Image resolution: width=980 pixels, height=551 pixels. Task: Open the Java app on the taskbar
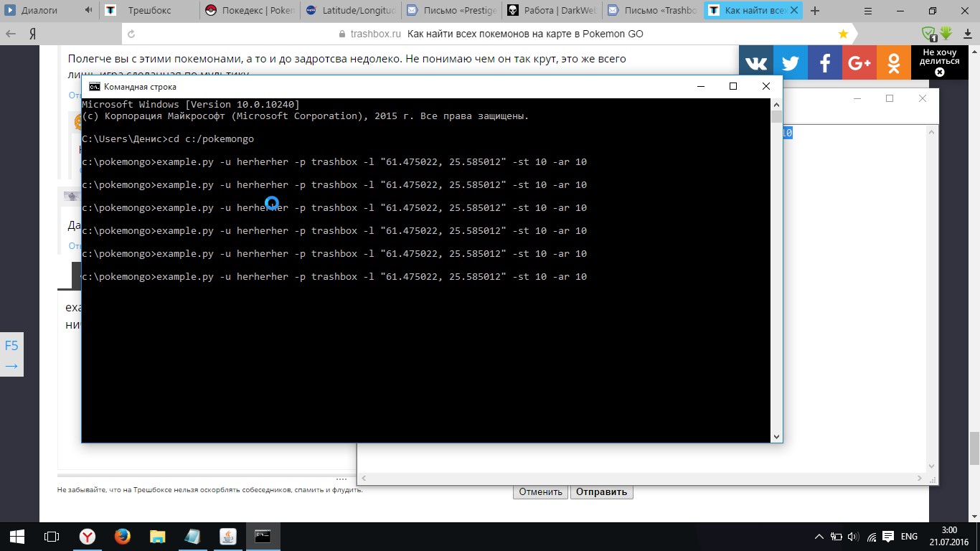(227, 536)
